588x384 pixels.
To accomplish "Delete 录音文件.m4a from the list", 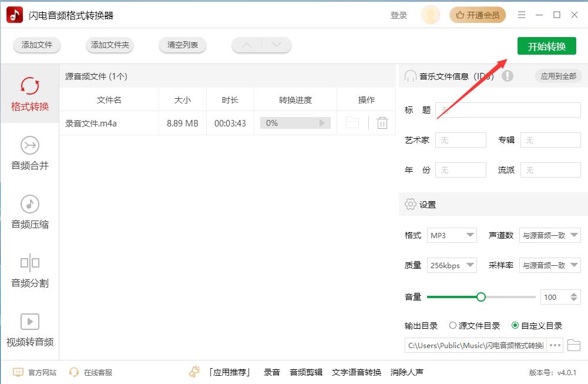I will pyautogui.click(x=382, y=123).
